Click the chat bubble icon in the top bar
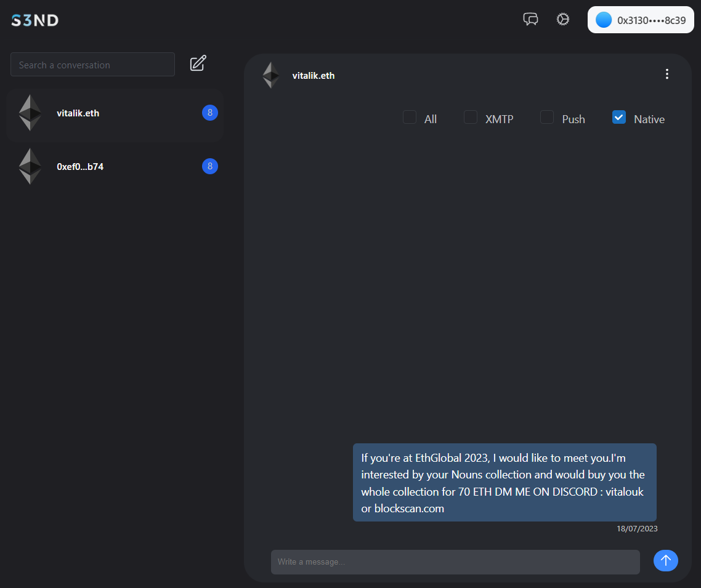This screenshot has height=588, width=701. (x=530, y=19)
